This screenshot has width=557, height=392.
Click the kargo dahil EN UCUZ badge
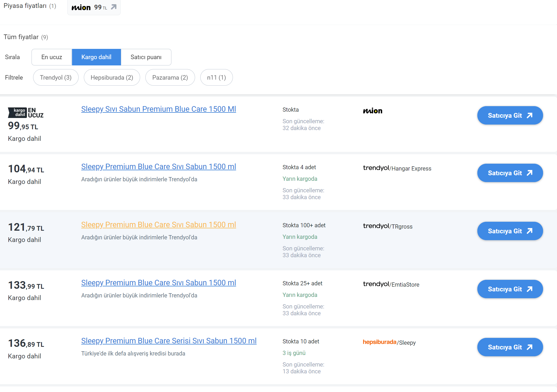coord(26,113)
